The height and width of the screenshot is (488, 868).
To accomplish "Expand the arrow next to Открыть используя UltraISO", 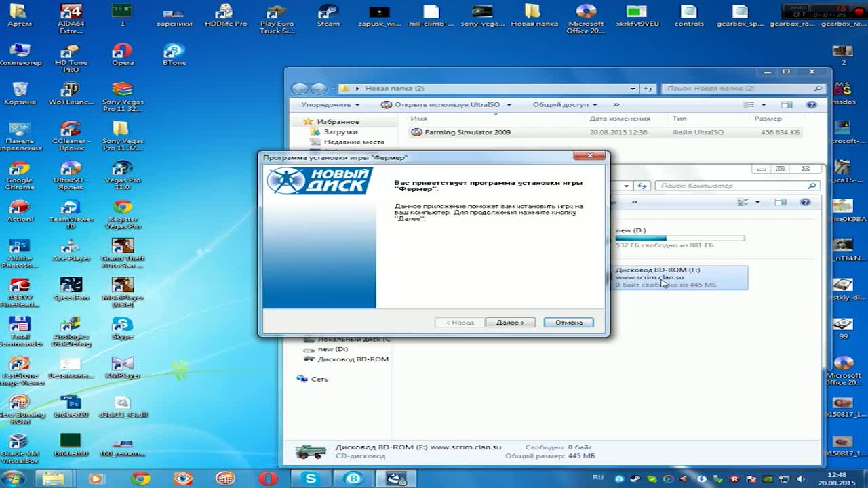I will (509, 105).
